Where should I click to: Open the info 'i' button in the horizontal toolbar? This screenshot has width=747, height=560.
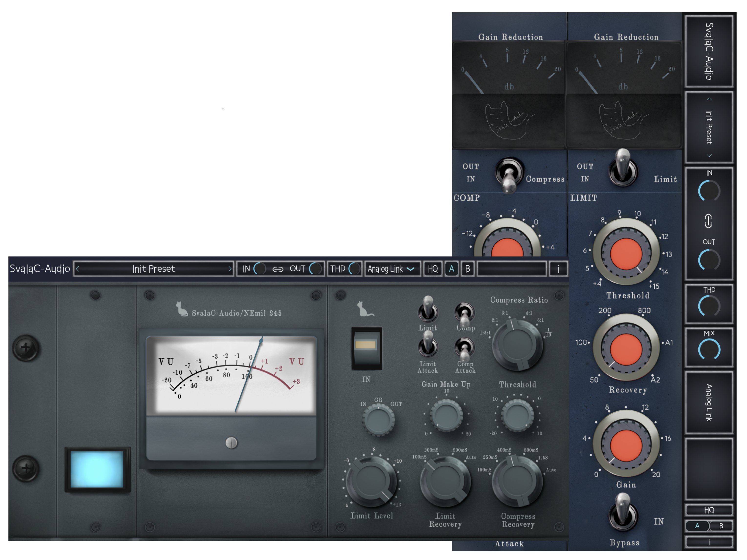pos(558,269)
